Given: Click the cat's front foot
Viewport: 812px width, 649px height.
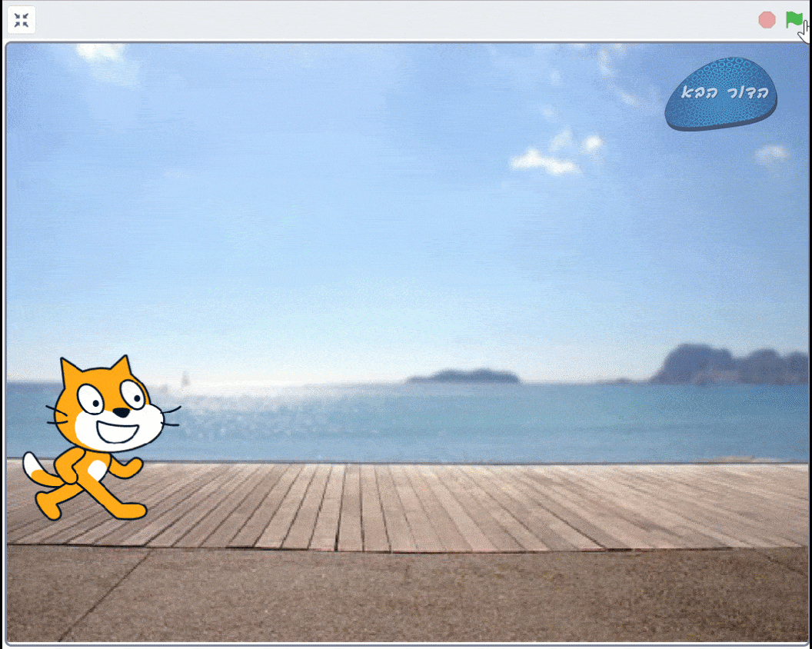Looking at the screenshot, I should click(x=129, y=511).
